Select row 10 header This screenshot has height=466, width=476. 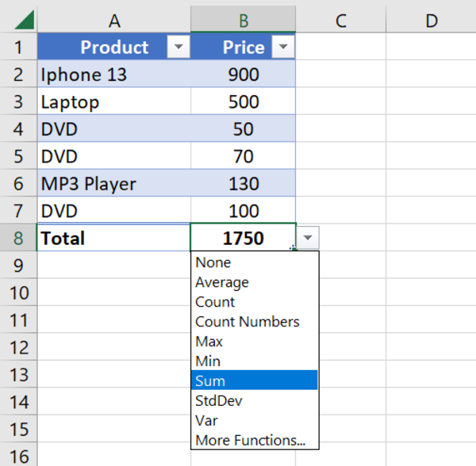18,292
